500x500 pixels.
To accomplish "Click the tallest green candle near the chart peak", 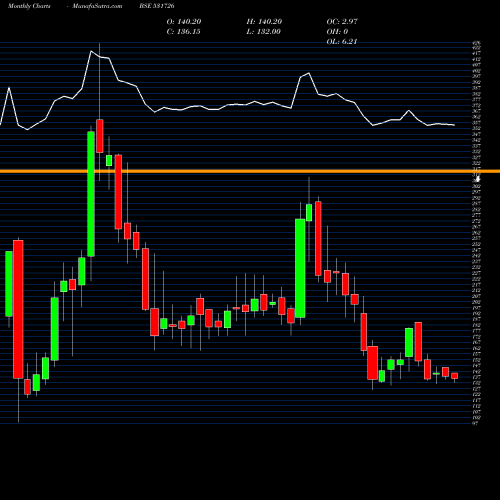I will pos(91,194).
